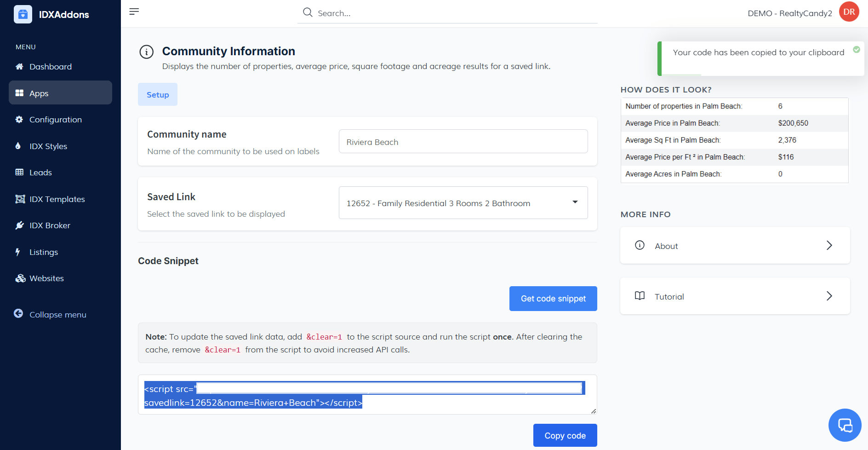
Task: Click first &clear=1 code text in note
Action: point(324,337)
